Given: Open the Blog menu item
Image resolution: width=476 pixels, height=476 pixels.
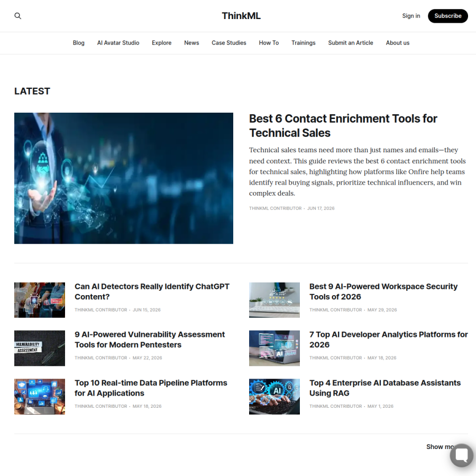Looking at the screenshot, I should (79, 43).
